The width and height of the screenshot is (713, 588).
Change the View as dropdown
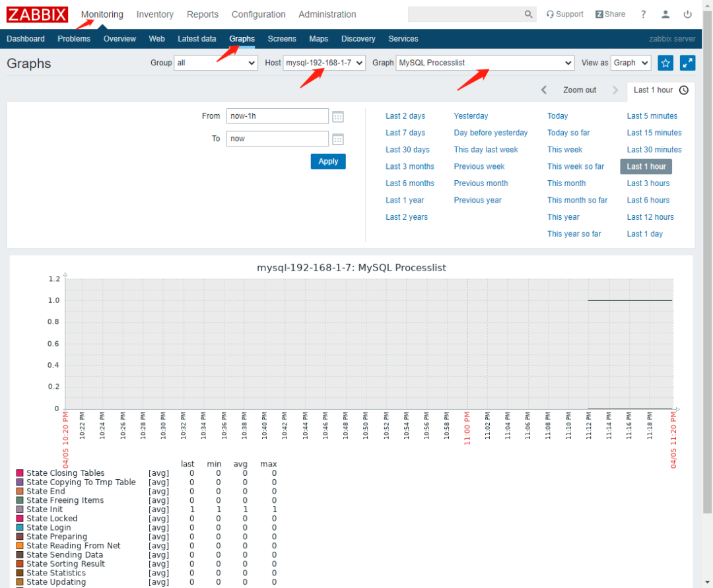630,63
